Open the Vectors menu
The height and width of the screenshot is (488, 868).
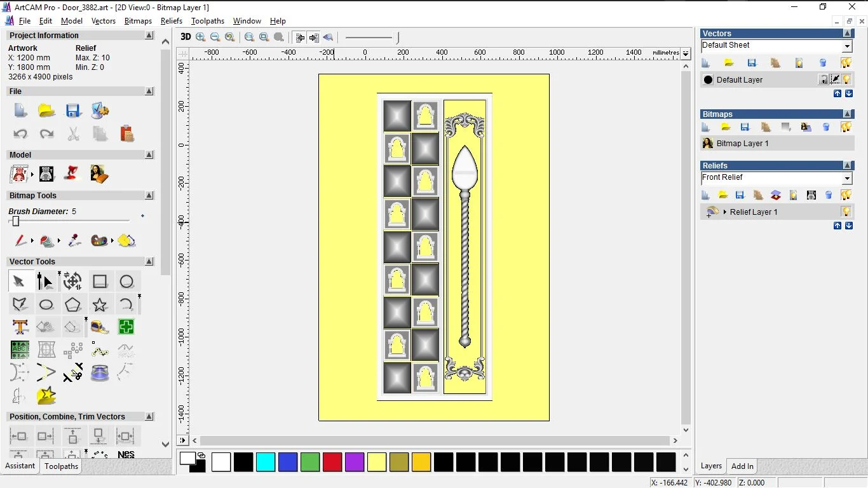104,21
